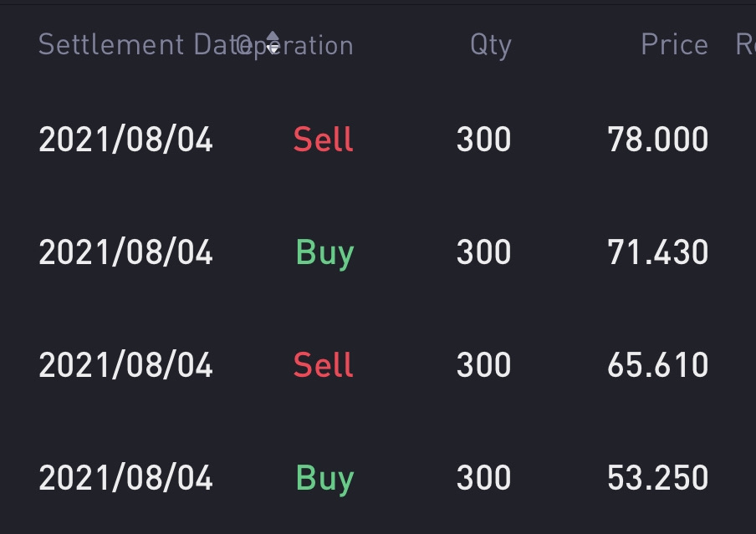The width and height of the screenshot is (756, 534).
Task: Open the Sell order priced at 65.610
Action: tap(324, 365)
